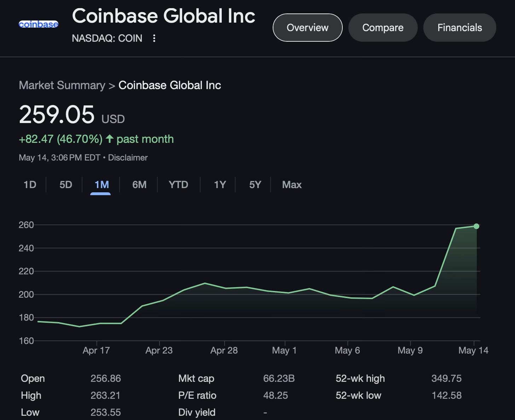This screenshot has width=515, height=420.
Task: Click the Coinbase logo
Action: (39, 24)
